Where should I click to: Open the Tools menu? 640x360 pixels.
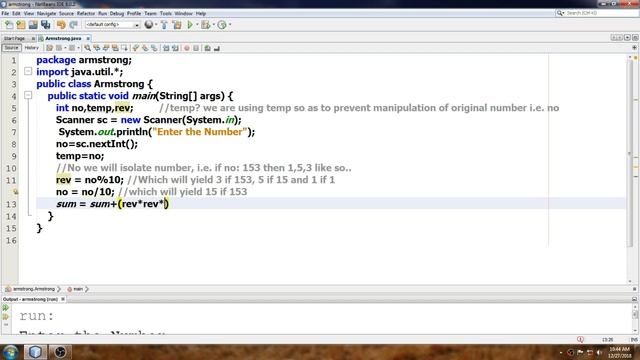pos(165,13)
